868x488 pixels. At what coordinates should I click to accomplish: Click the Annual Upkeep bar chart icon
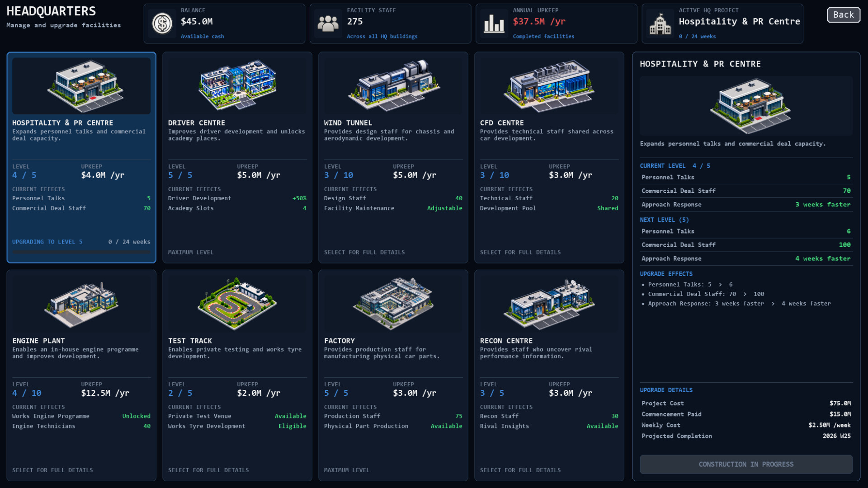point(494,23)
